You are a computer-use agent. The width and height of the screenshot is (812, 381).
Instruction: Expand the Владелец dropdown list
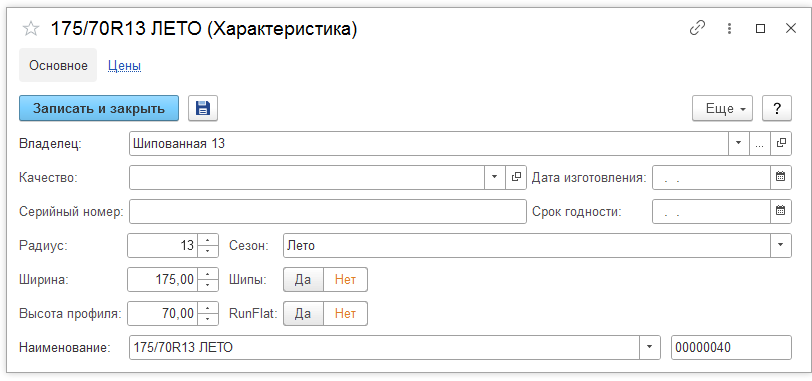pyautogui.click(x=739, y=143)
